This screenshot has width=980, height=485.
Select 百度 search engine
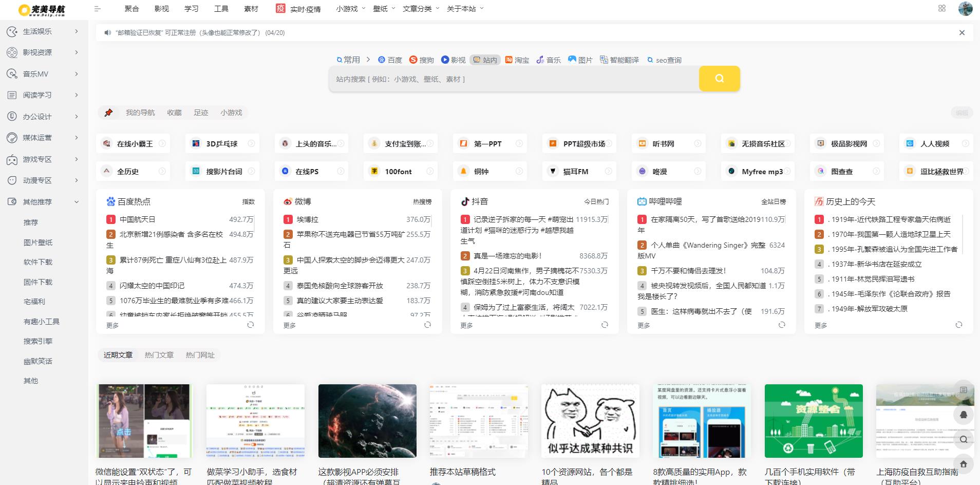click(390, 60)
